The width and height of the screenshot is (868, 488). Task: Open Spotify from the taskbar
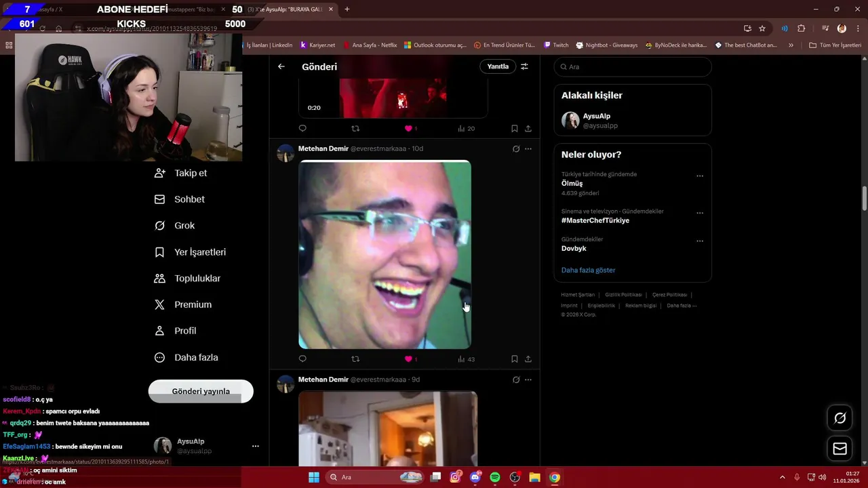495,477
